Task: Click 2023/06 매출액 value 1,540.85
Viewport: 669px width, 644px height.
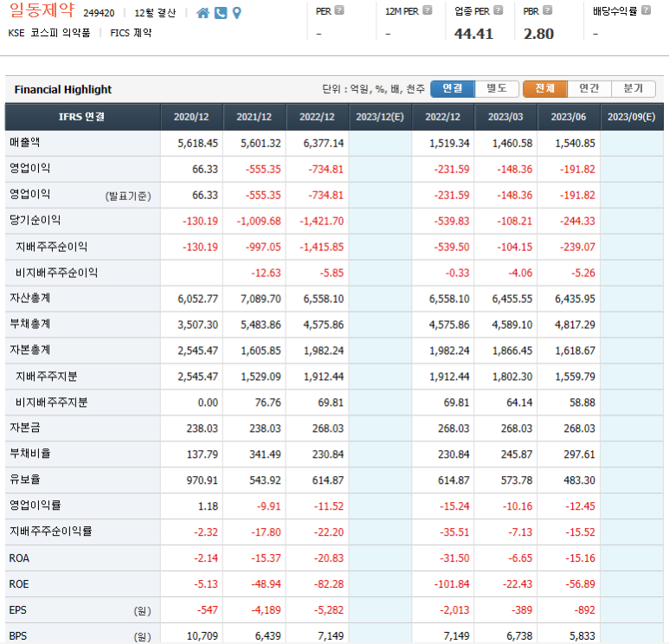Action: (576, 144)
